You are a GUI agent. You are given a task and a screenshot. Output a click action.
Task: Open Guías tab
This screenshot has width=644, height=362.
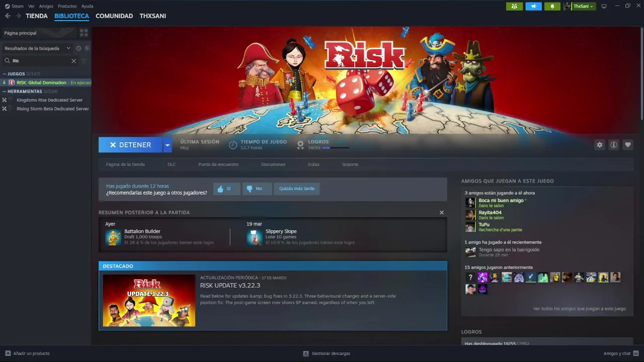tap(313, 164)
